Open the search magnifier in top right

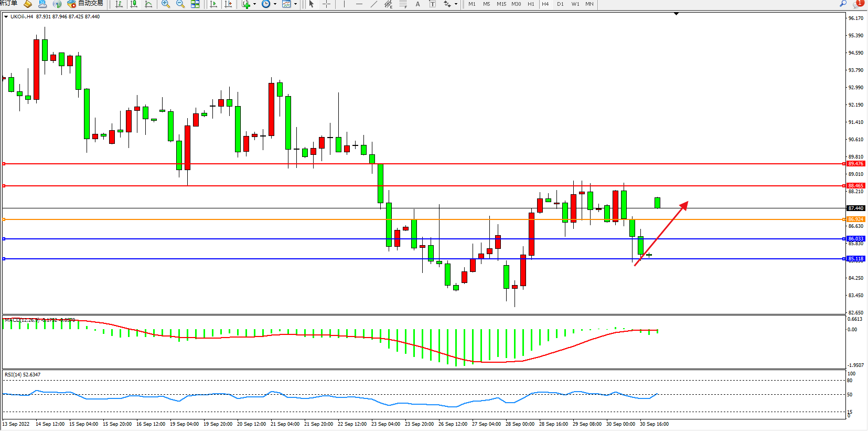(x=843, y=4)
